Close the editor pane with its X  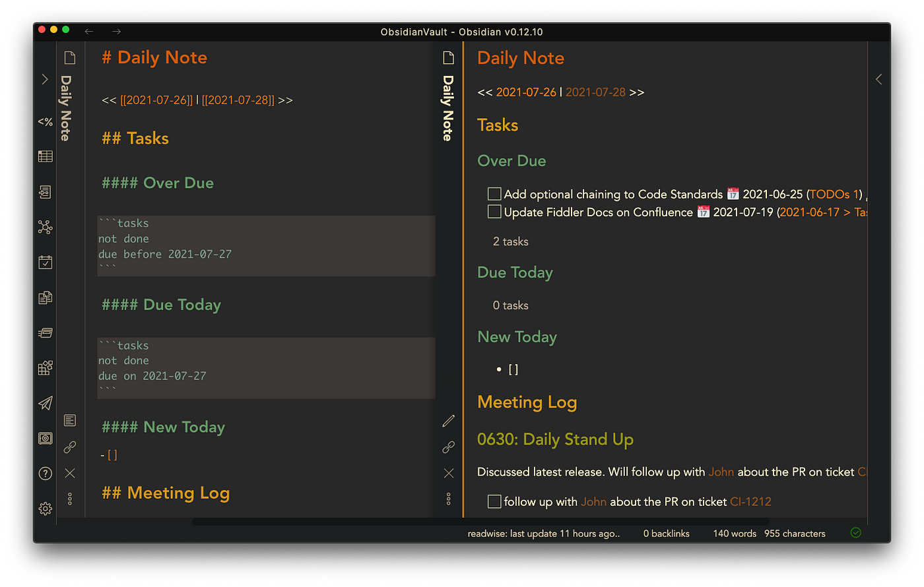point(70,473)
